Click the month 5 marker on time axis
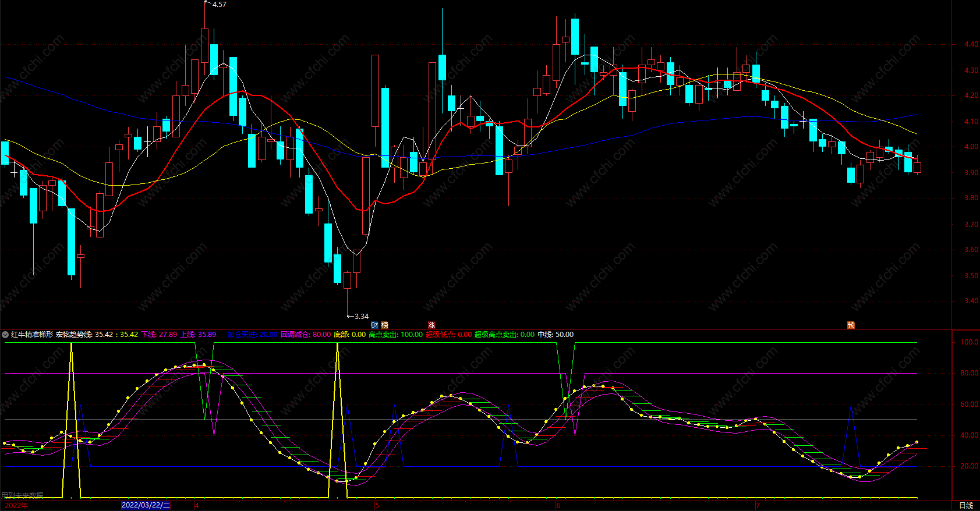 [377, 506]
